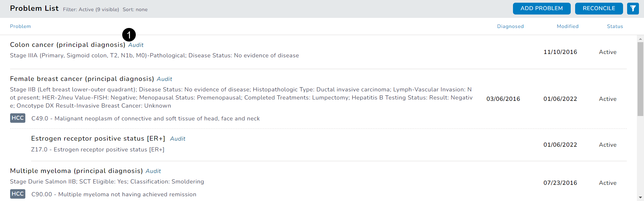Click HCC badge next to C49.0 code

point(18,118)
